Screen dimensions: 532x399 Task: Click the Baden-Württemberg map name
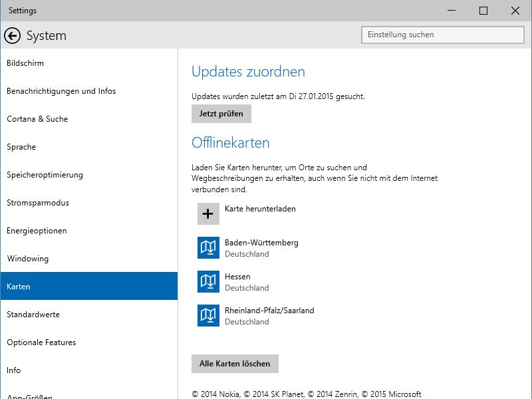pyautogui.click(x=261, y=243)
